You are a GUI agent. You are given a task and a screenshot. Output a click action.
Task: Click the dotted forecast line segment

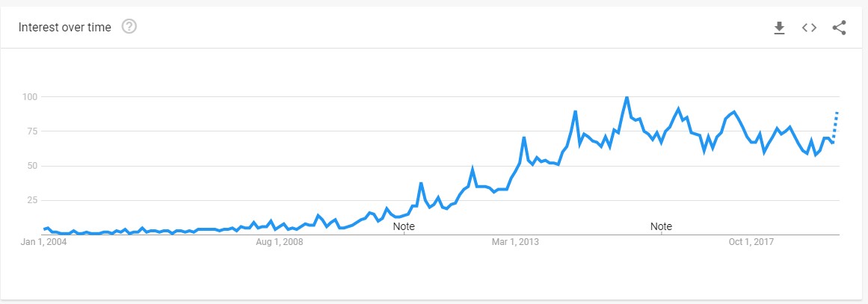point(835,127)
